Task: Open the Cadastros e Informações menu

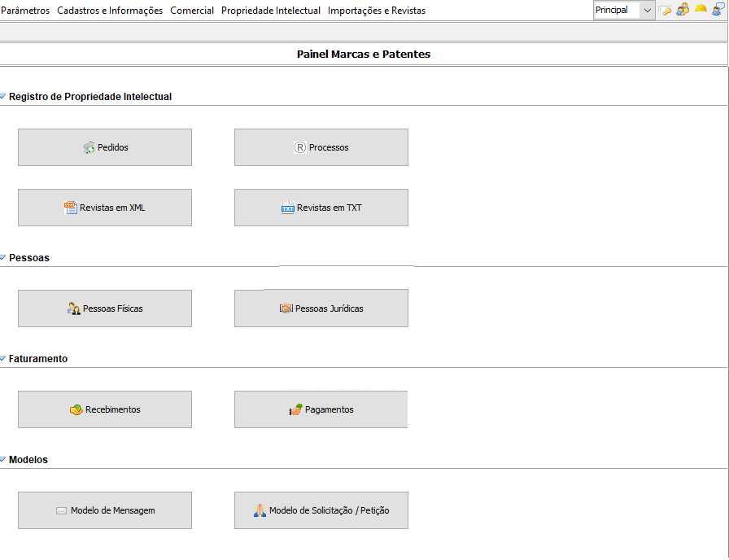Action: (110, 11)
